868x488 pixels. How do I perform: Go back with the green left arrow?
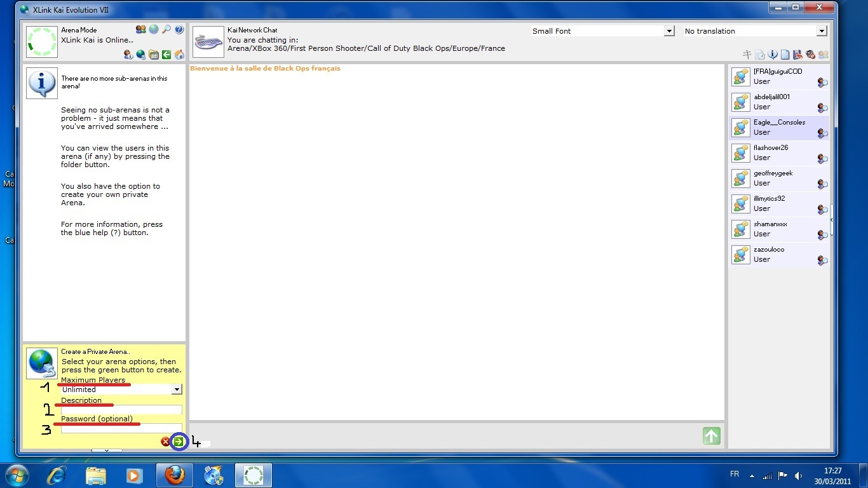pyautogui.click(x=166, y=55)
